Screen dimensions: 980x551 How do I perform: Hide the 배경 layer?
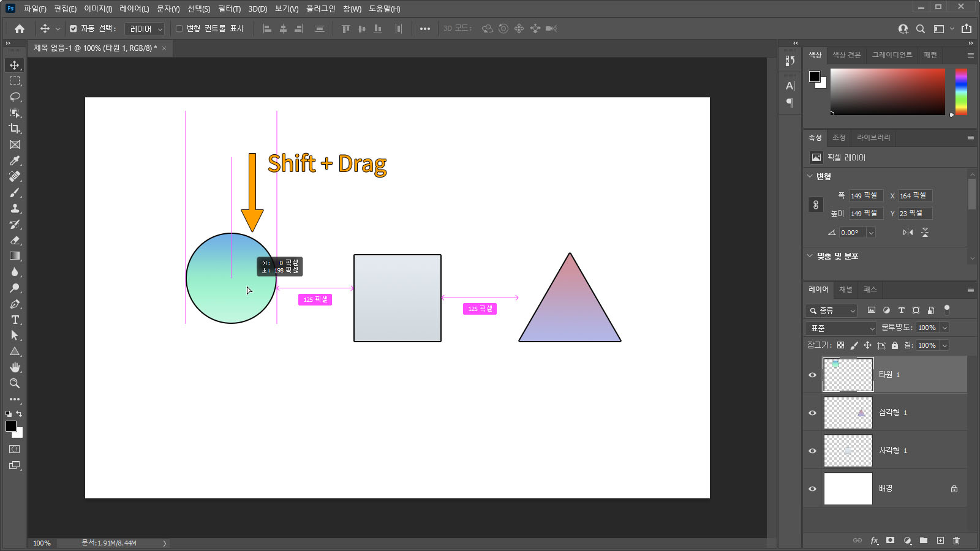pyautogui.click(x=813, y=489)
